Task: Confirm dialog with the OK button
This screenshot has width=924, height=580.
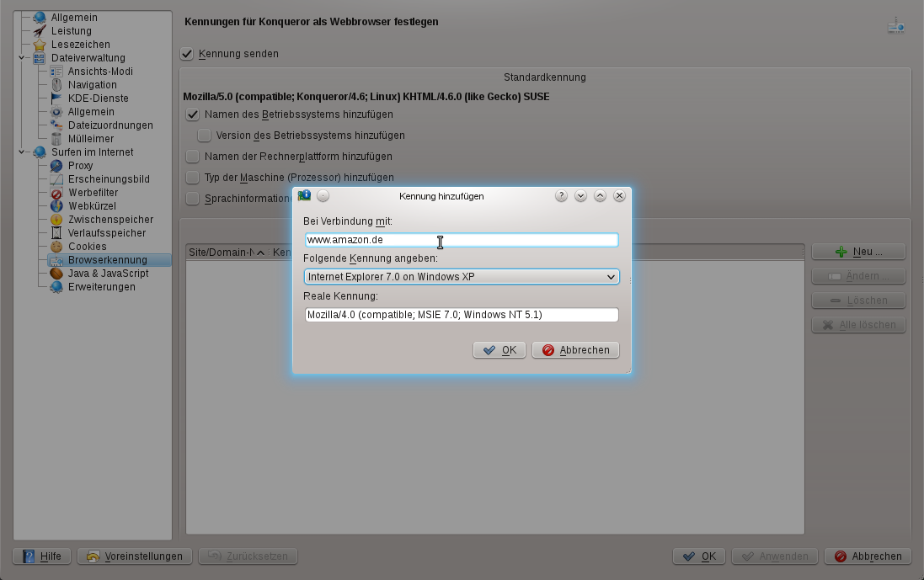Action: [x=499, y=350]
